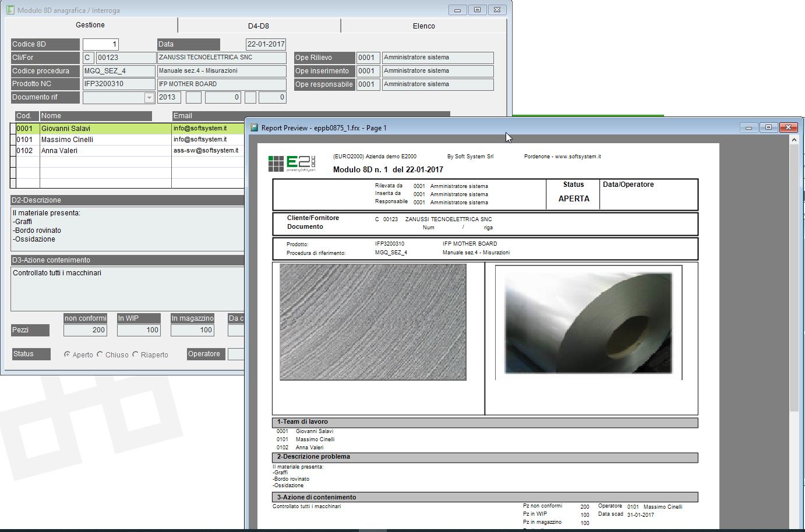The width and height of the screenshot is (805, 532).
Task: Select the Gestione tab
Action: pos(90,25)
